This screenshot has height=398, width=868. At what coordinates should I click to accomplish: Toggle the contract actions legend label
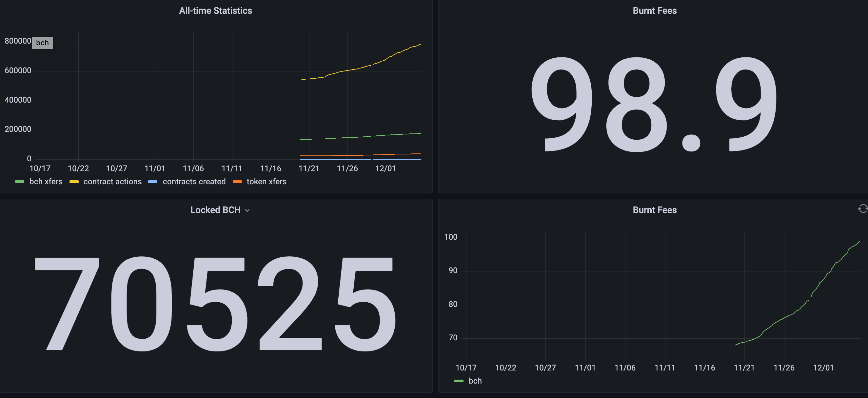pos(112,182)
